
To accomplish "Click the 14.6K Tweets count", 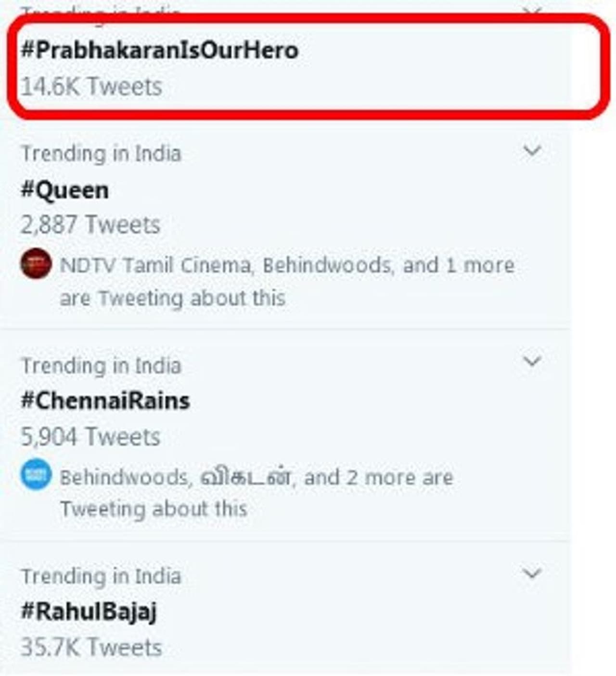I will click(91, 87).
